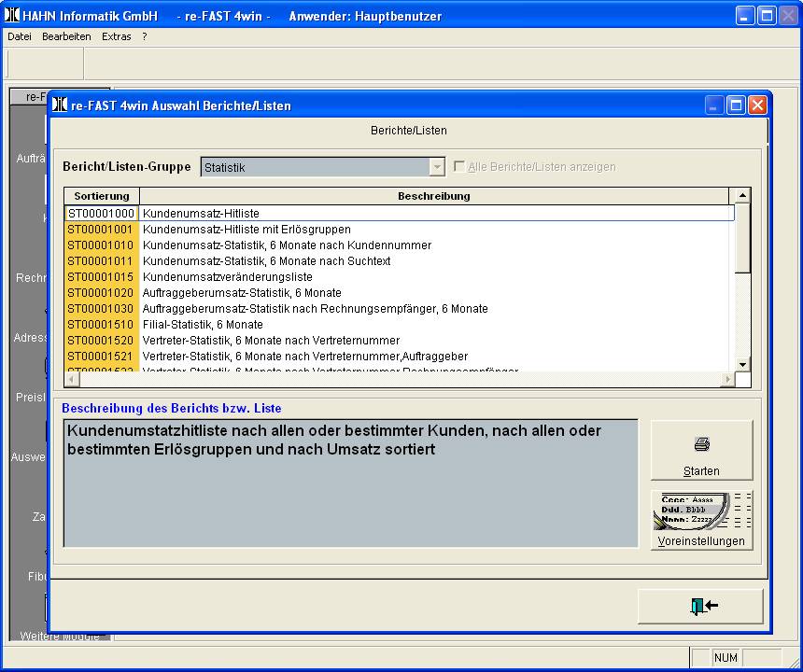Maximize the HAHN Informatik main window
Screen dimensions: 803x672
click(768, 16)
